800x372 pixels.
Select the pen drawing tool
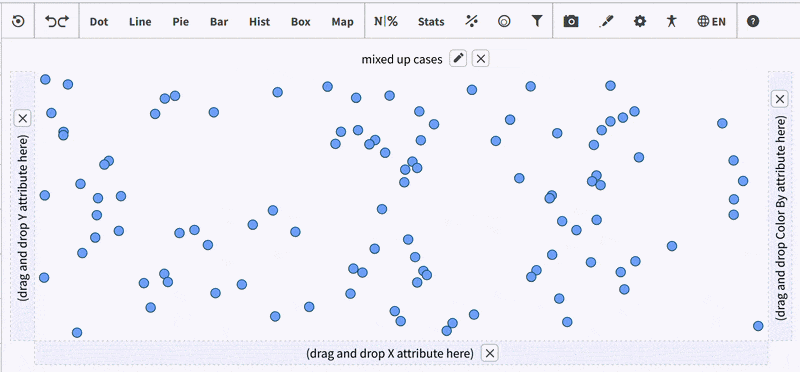pyautogui.click(x=606, y=21)
